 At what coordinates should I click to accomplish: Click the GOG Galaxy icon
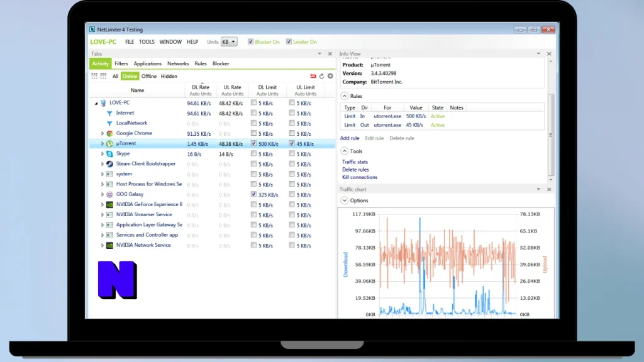(x=109, y=195)
